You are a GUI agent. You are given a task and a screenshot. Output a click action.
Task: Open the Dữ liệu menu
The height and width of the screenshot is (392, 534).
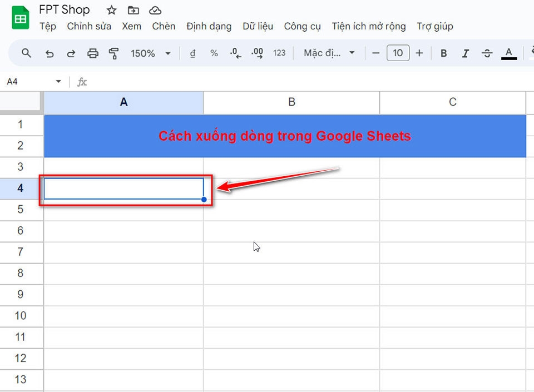pyautogui.click(x=258, y=26)
